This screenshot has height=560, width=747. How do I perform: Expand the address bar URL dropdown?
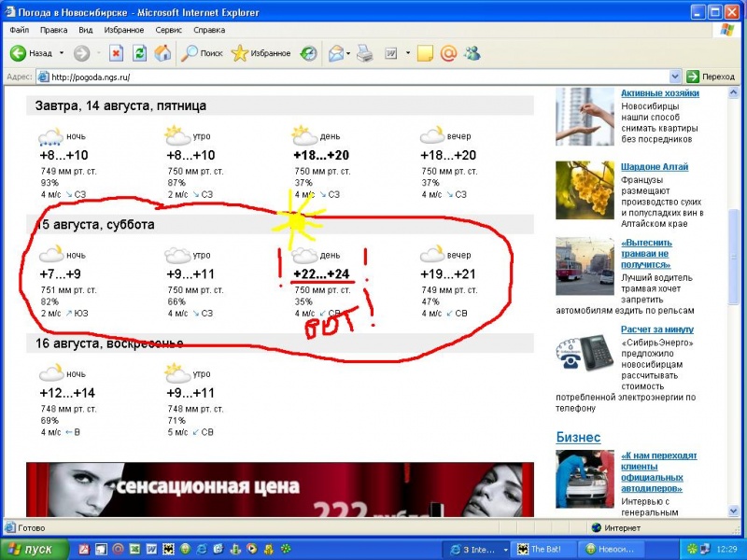tap(675, 77)
